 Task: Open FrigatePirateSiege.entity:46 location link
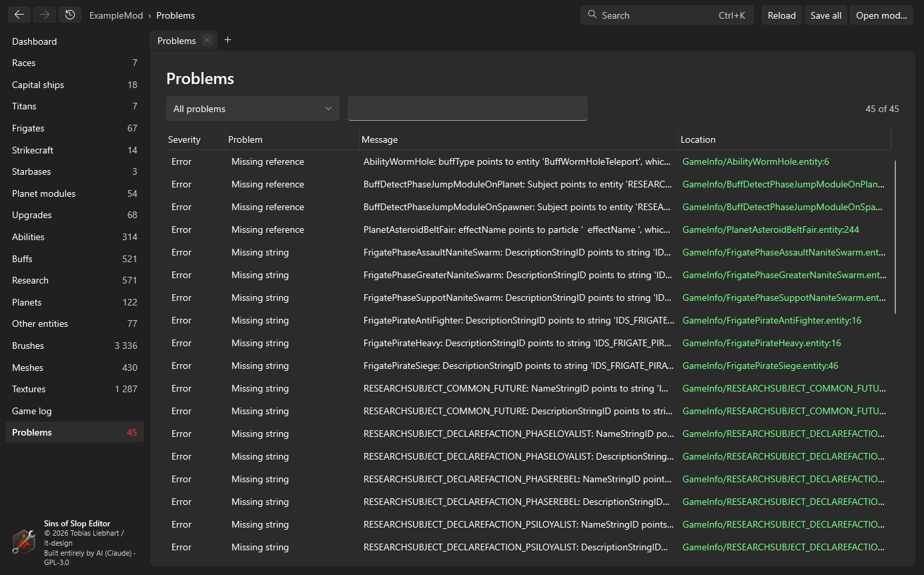tap(761, 366)
